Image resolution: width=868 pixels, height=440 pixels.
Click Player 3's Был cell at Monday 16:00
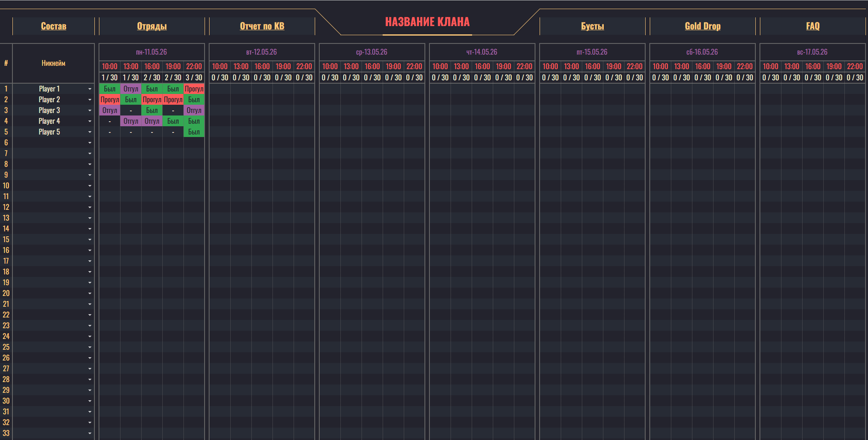click(152, 111)
